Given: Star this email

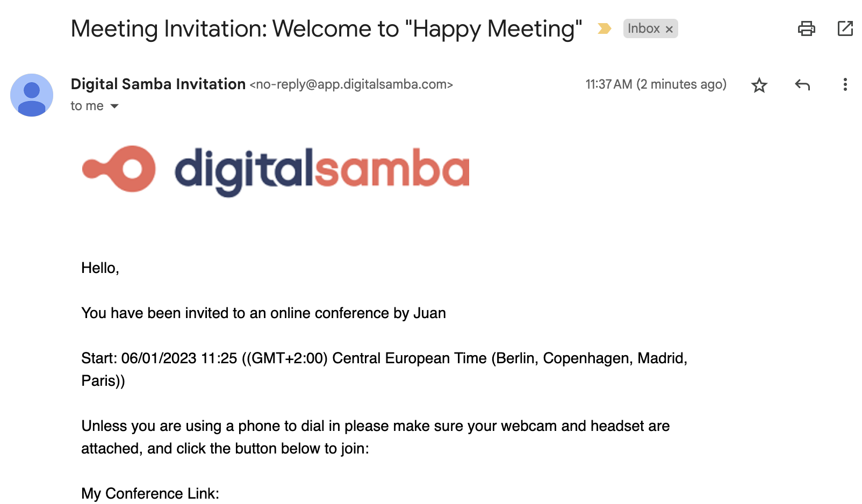Looking at the screenshot, I should pyautogui.click(x=759, y=85).
